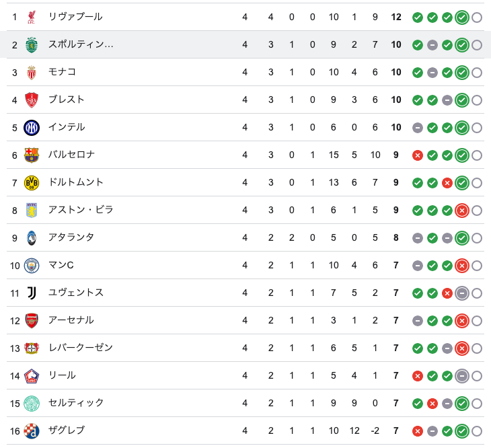Click the Borussia Dortmund BVB crest

(32, 183)
